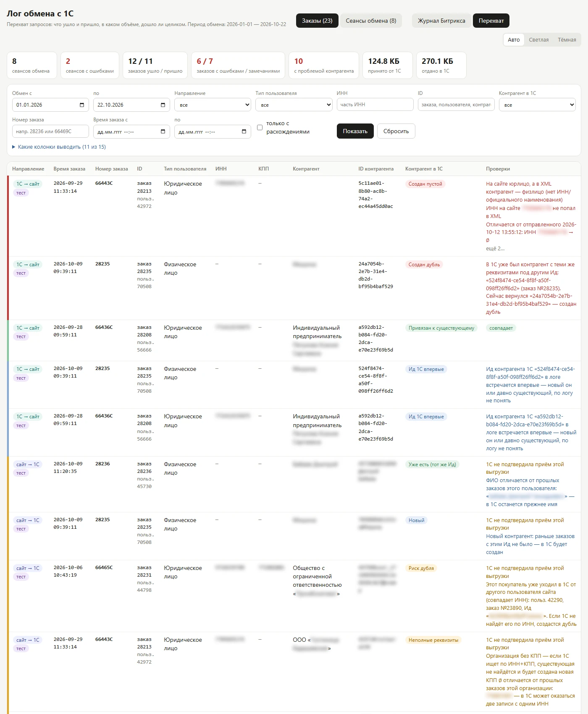Open the 'Направление' dropdown
The image size is (588, 714).
click(x=213, y=105)
